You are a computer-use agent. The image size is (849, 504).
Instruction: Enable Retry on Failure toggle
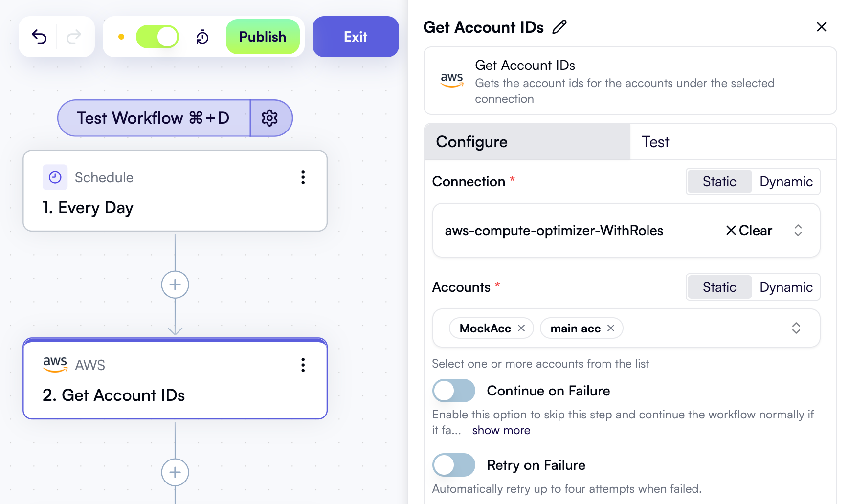(x=453, y=465)
